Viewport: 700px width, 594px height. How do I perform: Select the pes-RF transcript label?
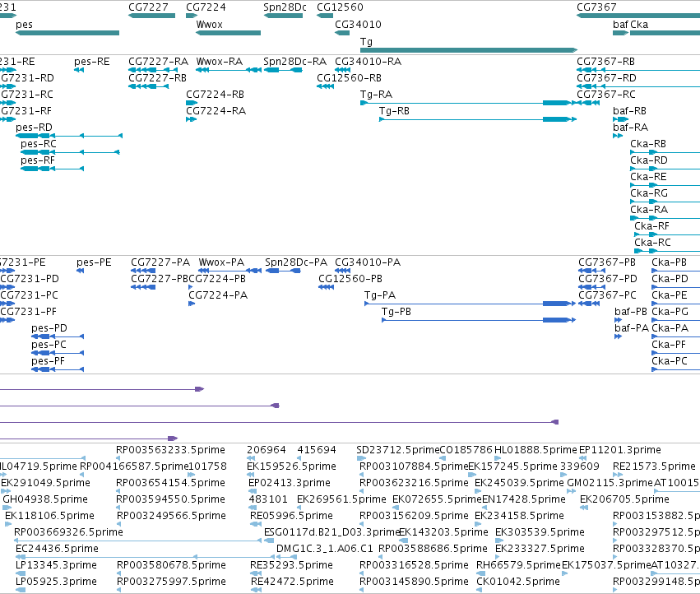click(38, 160)
